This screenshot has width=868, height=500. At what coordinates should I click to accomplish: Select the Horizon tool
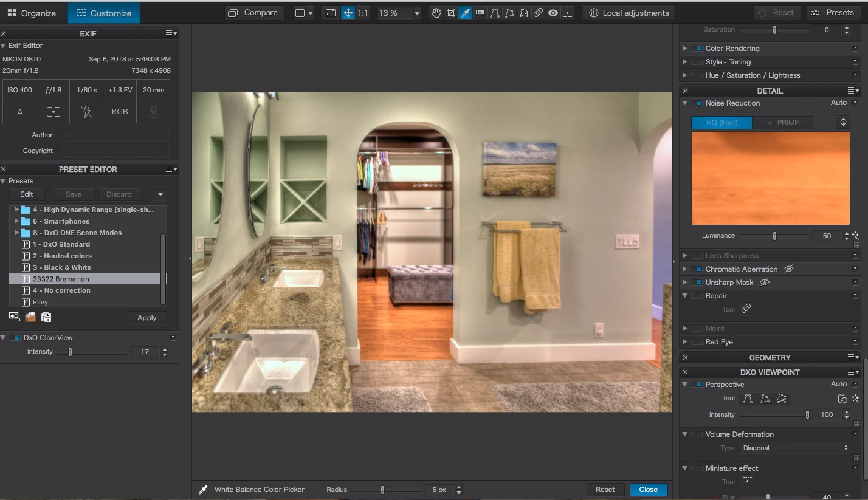click(480, 13)
